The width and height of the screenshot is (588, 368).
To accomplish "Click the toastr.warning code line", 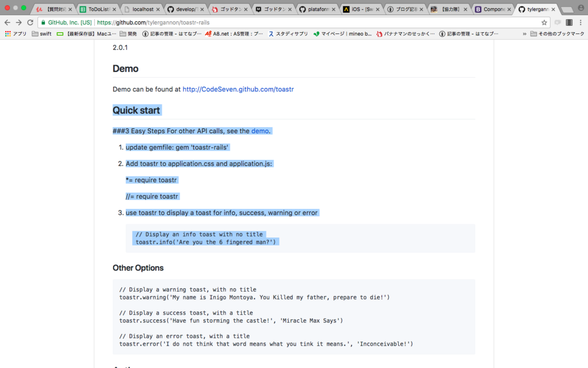I will (254, 297).
